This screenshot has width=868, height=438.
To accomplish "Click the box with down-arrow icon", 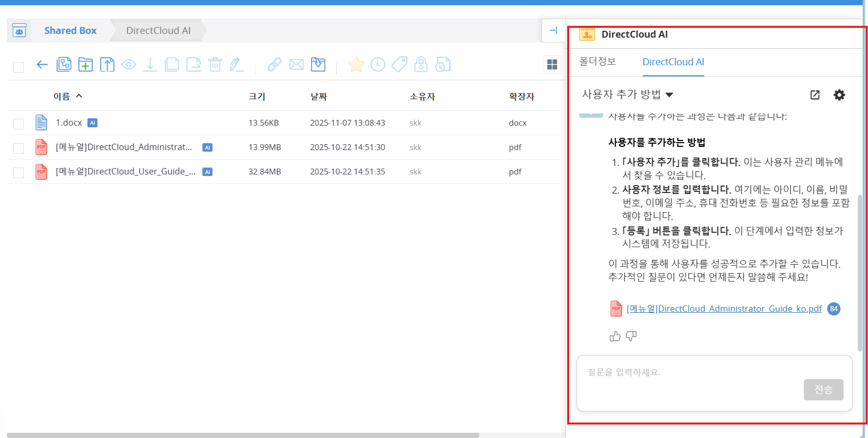I will pos(318,65).
